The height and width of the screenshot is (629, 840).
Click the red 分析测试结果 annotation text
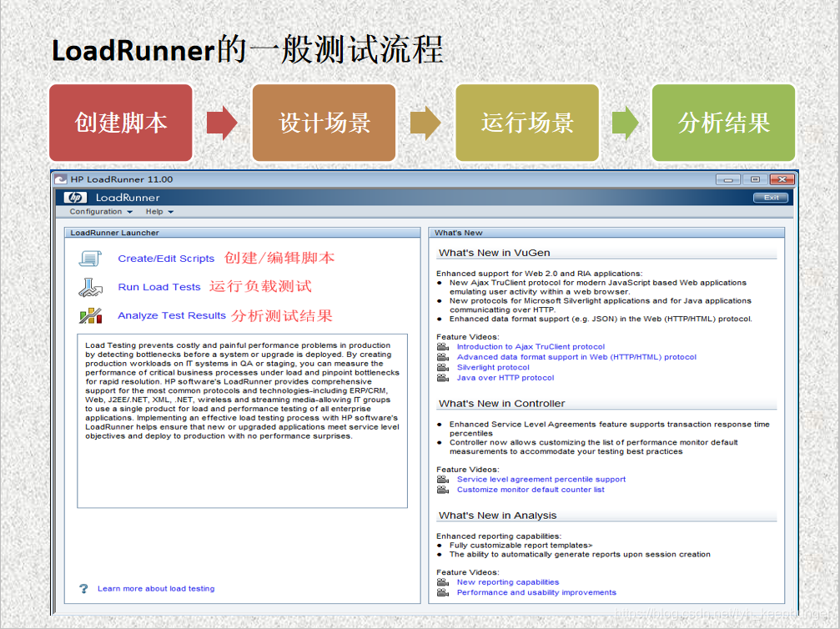tap(282, 315)
